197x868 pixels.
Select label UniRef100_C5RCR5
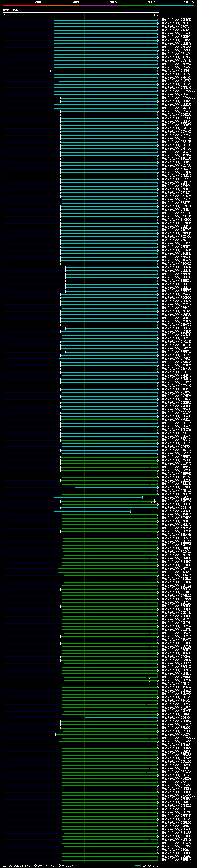[x=177, y=494]
